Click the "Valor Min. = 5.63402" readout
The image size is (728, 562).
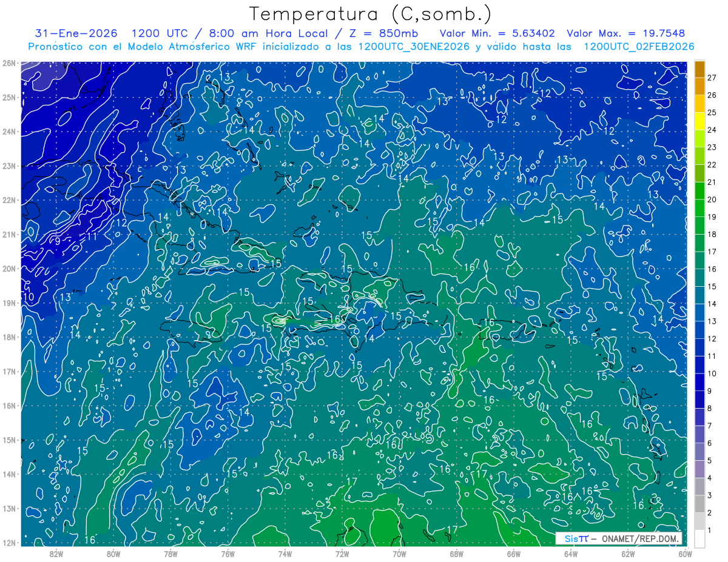497,33
